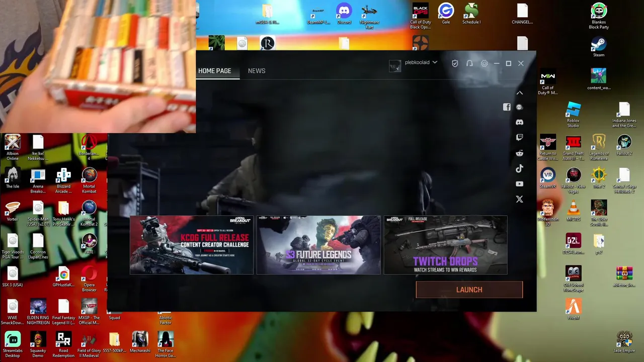The image size is (644, 362).
Task: Open launcher settings gear icon
Action: click(484, 63)
